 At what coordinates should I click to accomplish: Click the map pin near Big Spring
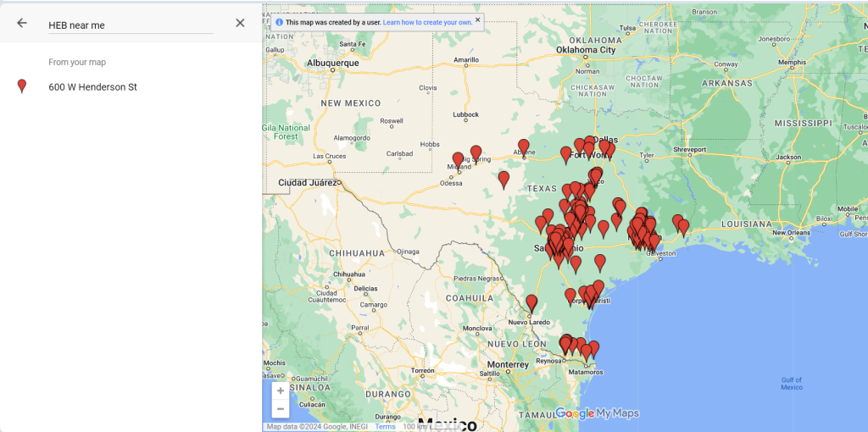click(x=476, y=152)
